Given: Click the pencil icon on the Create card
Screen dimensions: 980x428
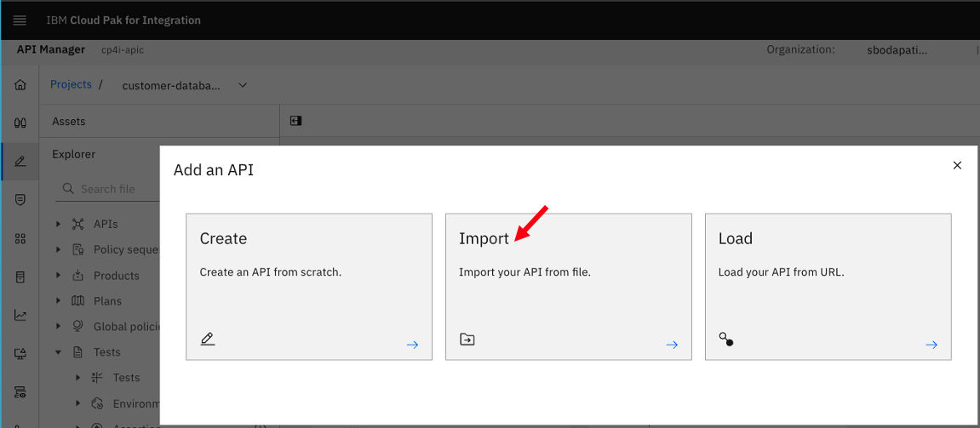Looking at the screenshot, I should click(208, 340).
